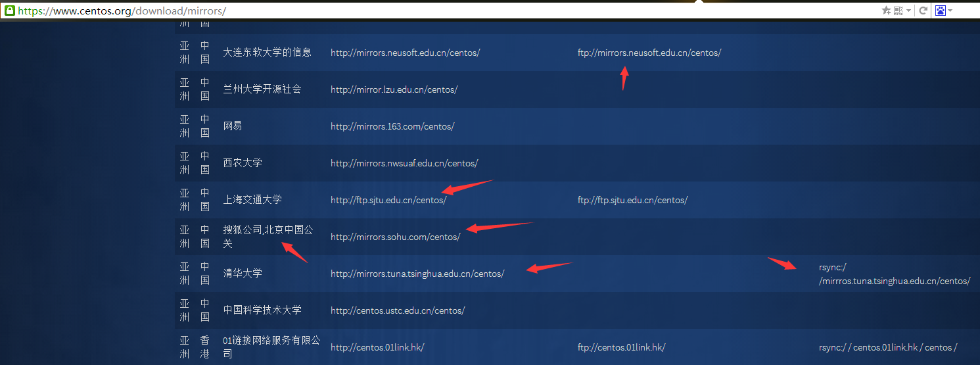Viewport: 980px width, 365px height.
Task: Open http://mirrors.neusoft.edu.cn/centos/ link
Action: coord(406,53)
